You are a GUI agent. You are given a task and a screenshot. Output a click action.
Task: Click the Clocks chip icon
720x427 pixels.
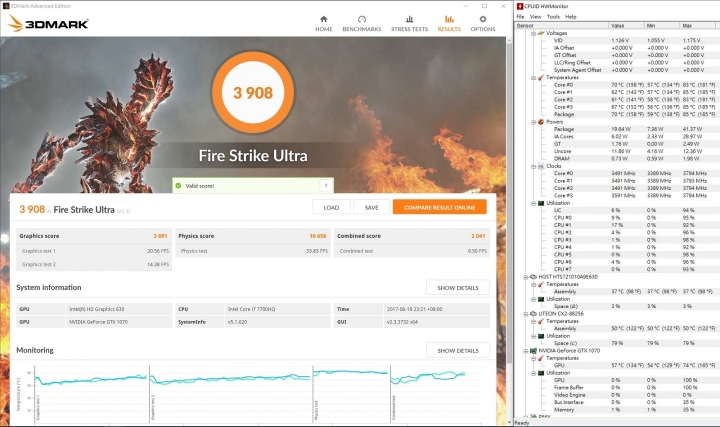[x=541, y=166]
